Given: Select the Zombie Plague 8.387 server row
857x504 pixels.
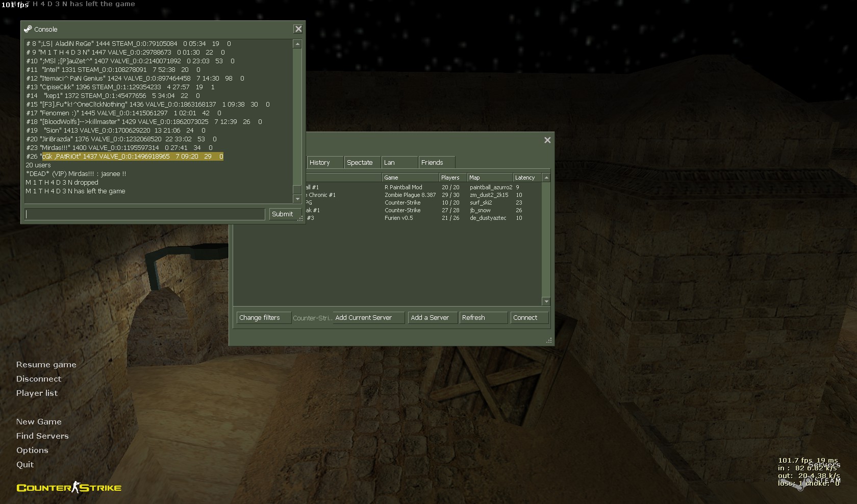Looking at the screenshot, I should [x=410, y=195].
